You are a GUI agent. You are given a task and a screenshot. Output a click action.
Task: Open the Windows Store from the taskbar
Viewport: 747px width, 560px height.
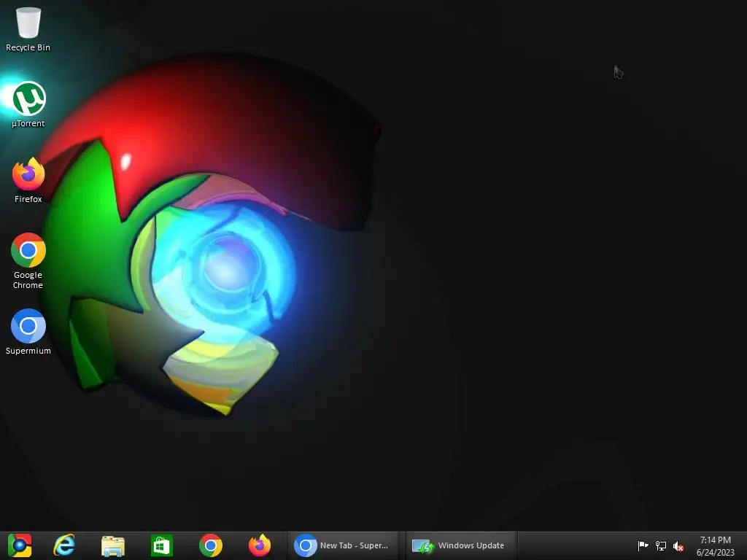click(161, 545)
